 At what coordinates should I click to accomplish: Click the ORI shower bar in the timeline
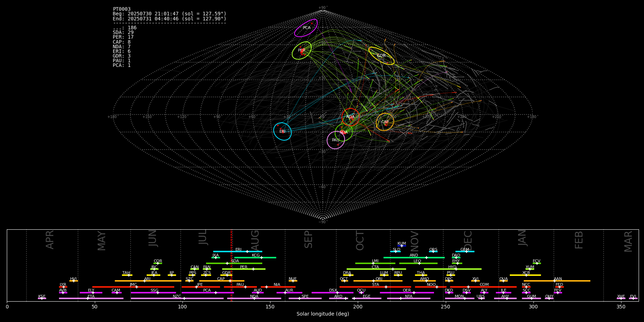tap(378, 281)
